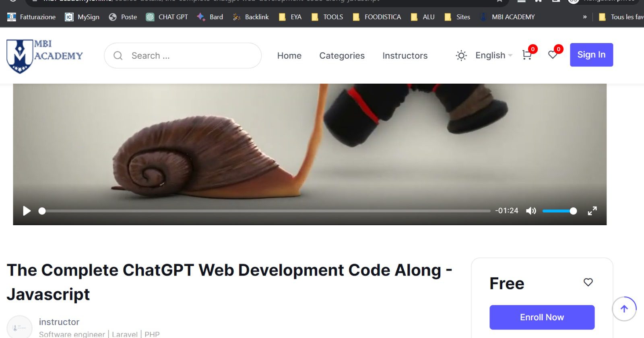
Task: Go to the Home page
Action: [289, 56]
